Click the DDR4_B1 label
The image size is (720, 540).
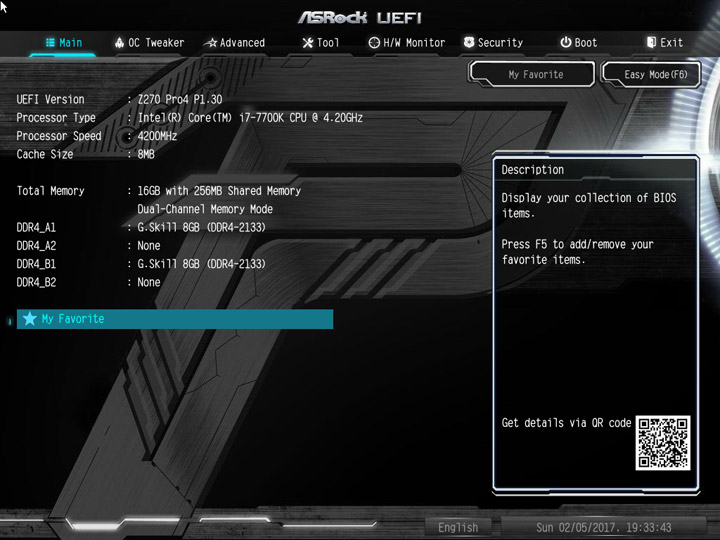click(36, 264)
